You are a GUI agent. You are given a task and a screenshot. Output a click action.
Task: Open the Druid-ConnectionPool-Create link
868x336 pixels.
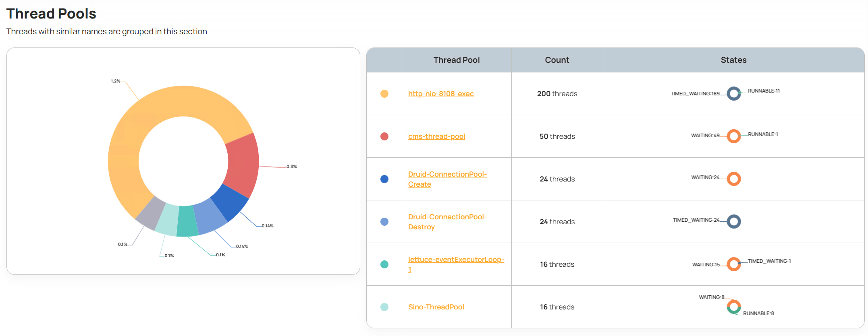click(447, 175)
